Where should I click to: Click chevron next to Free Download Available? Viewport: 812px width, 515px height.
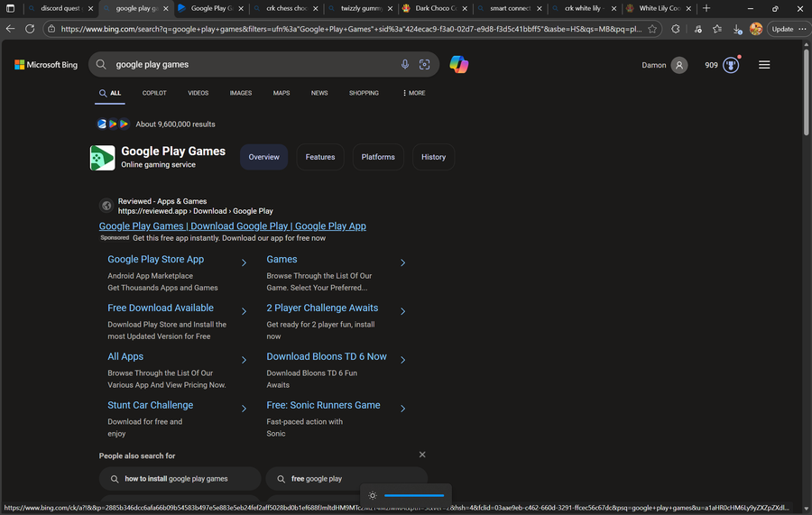click(x=244, y=311)
